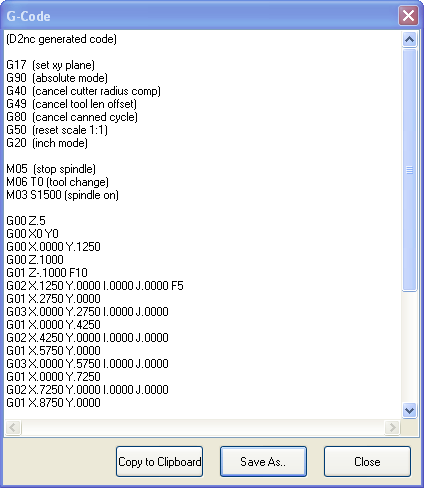Click line 'G20 (inch mode)'

pyautogui.click(x=47, y=143)
